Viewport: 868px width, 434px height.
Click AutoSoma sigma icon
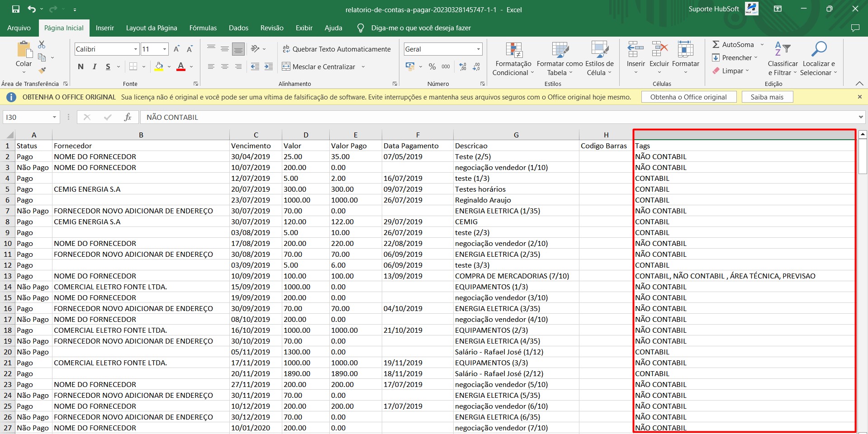coord(716,44)
